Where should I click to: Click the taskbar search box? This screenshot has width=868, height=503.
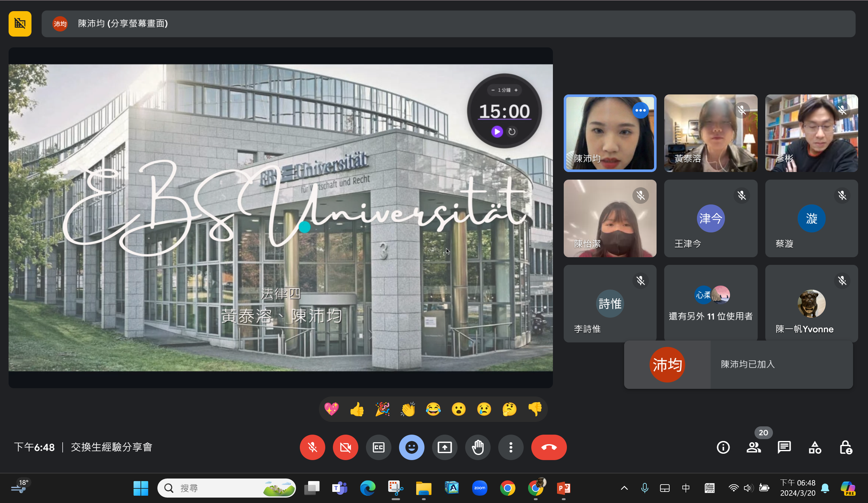[x=226, y=488]
